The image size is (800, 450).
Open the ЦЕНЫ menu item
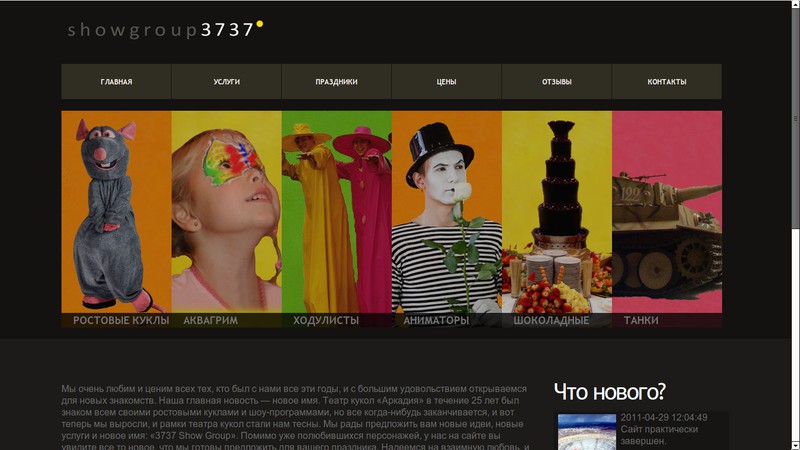pos(446,82)
